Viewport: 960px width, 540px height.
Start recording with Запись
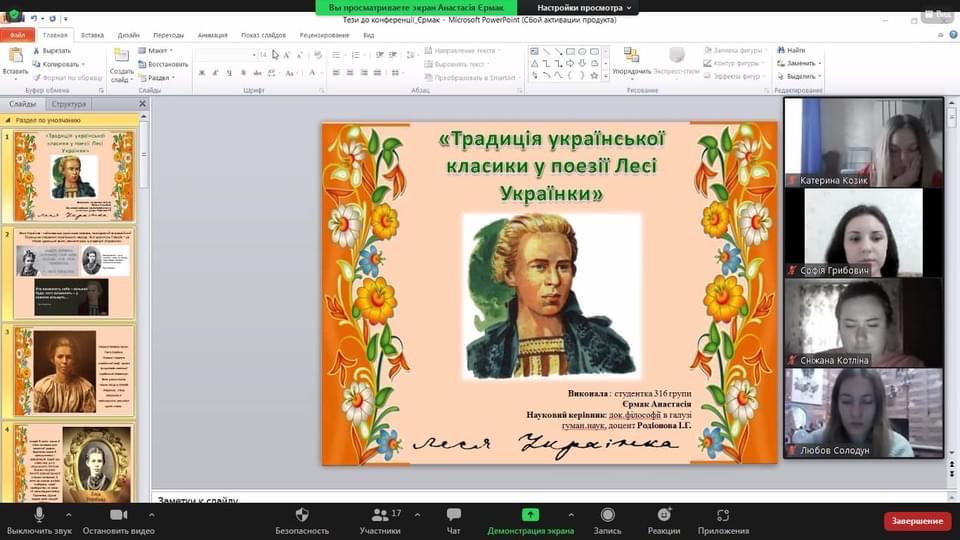tap(607, 515)
